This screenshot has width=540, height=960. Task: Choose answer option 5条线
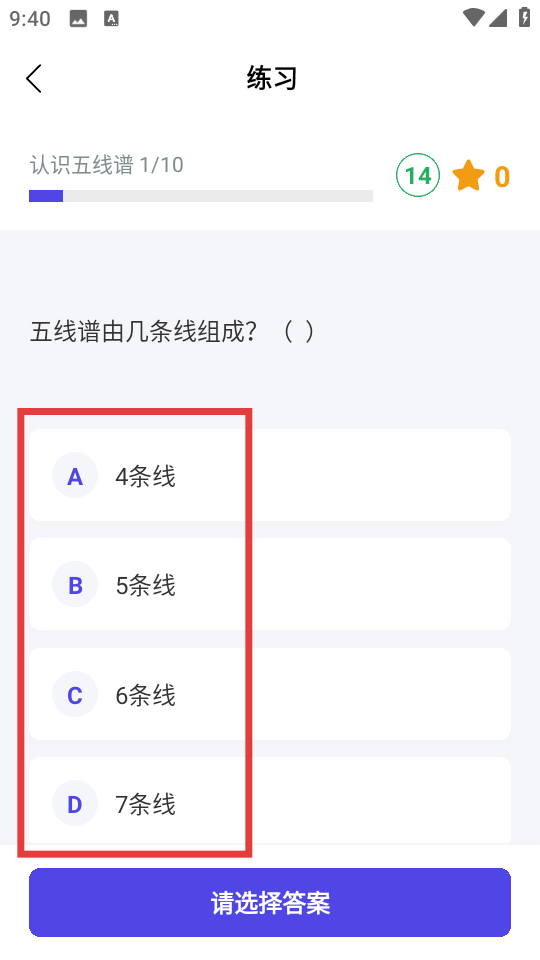(270, 584)
